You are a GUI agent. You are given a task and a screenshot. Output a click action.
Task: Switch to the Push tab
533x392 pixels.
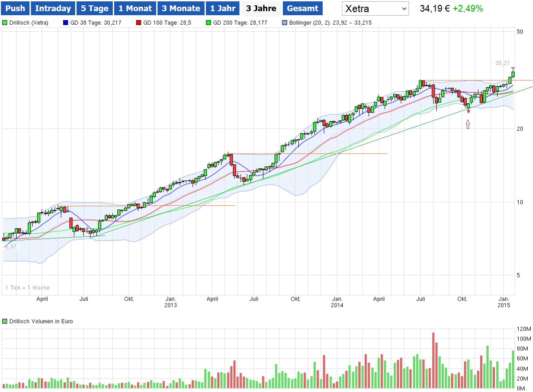pyautogui.click(x=15, y=9)
